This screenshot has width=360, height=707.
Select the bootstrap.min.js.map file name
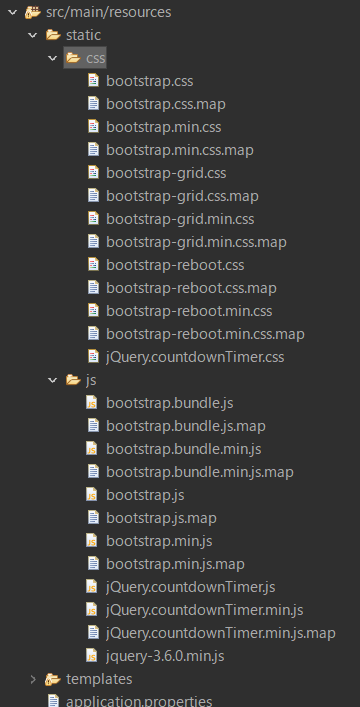click(175, 564)
